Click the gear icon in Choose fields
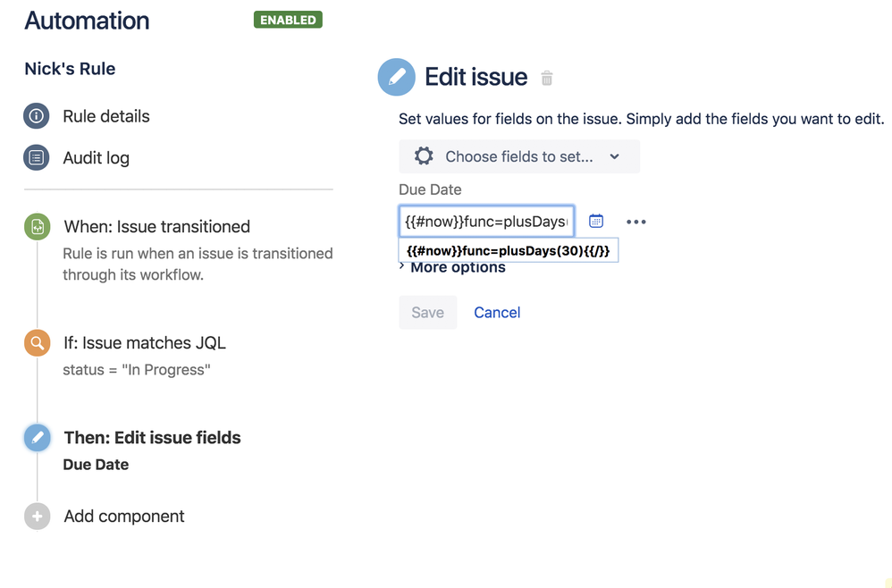The width and height of the screenshot is (892, 588). [x=423, y=155]
